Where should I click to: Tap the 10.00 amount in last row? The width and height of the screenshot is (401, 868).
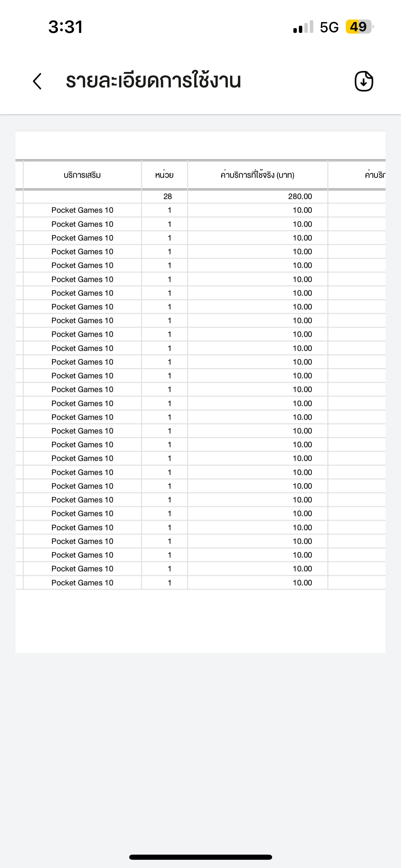pyautogui.click(x=302, y=583)
